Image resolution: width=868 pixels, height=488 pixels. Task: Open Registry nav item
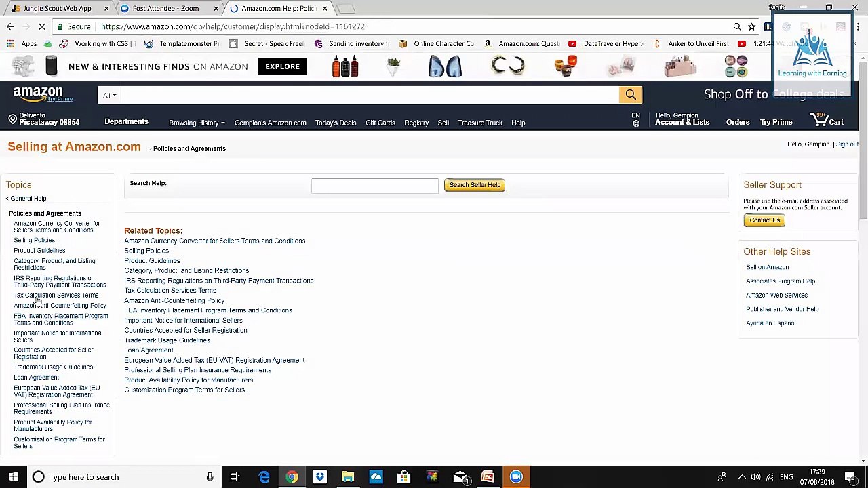pos(416,123)
